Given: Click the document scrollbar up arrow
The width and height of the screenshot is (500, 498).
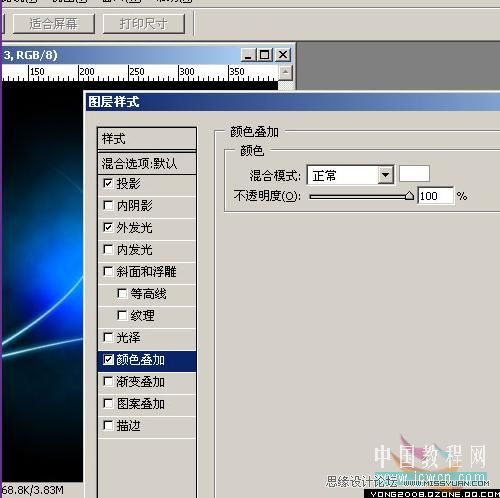Looking at the screenshot, I should click(285, 73).
